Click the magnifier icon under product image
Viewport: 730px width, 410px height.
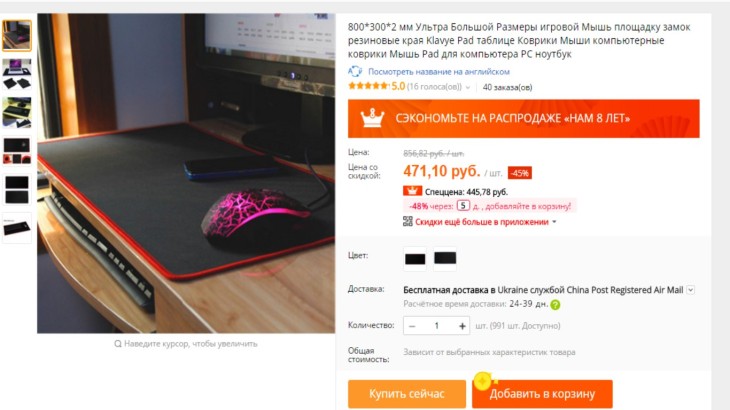118,344
